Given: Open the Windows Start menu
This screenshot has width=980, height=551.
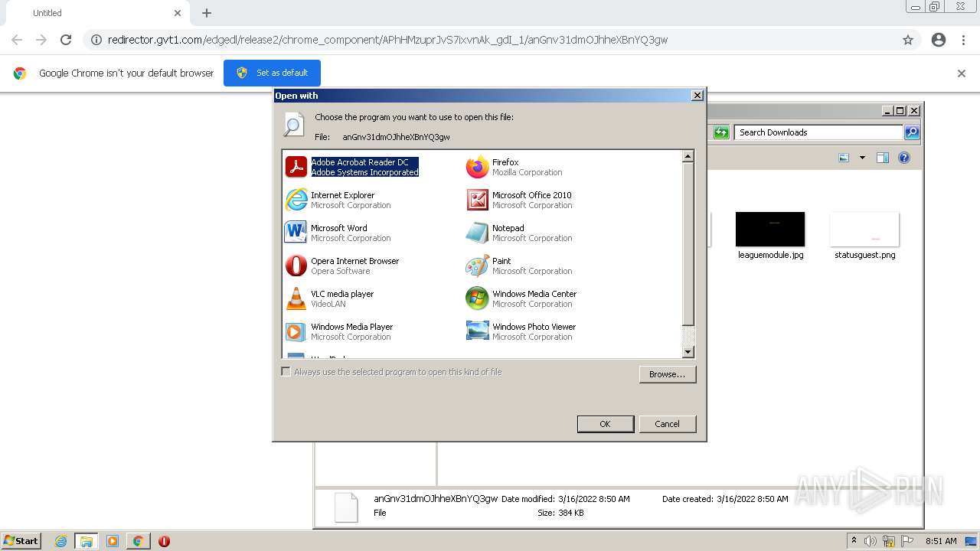Looking at the screenshot, I should click(x=21, y=540).
